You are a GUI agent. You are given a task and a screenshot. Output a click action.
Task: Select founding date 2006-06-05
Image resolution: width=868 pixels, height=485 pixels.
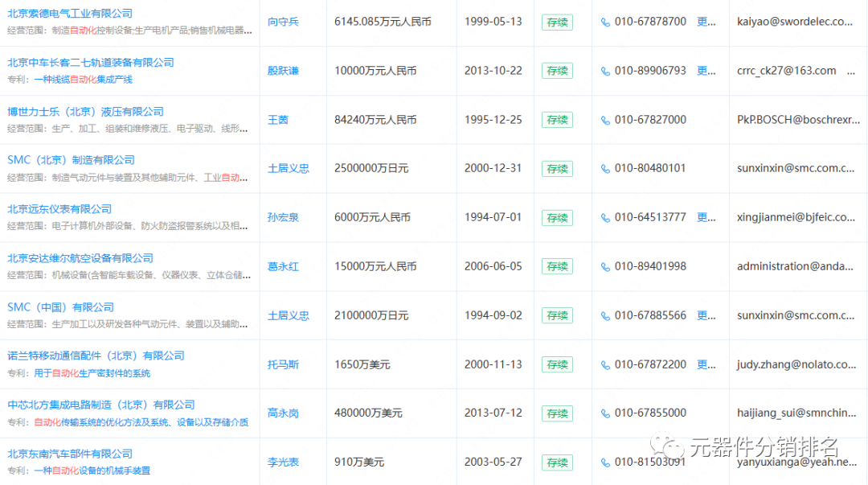point(493,266)
